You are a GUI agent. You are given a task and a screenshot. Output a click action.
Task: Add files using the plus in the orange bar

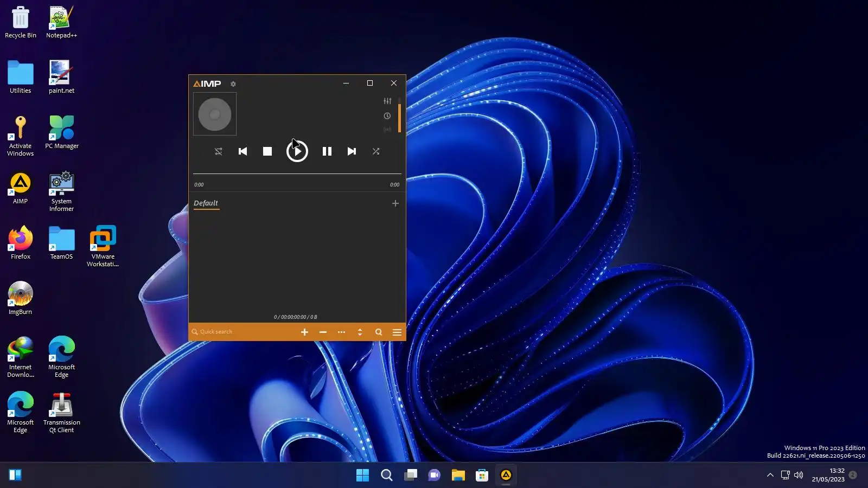tap(305, 332)
